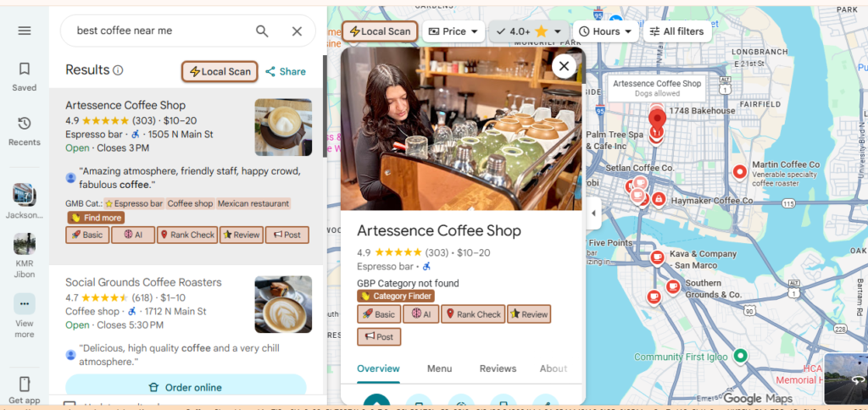Click AI button in the place card
Viewport: 868px width, 410px height.
coord(420,314)
